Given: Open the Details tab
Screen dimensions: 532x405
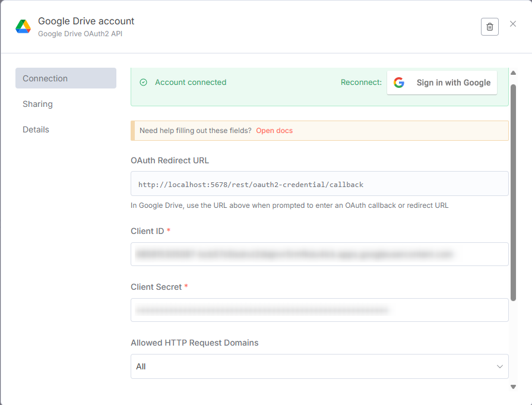Looking at the screenshot, I should click(36, 129).
